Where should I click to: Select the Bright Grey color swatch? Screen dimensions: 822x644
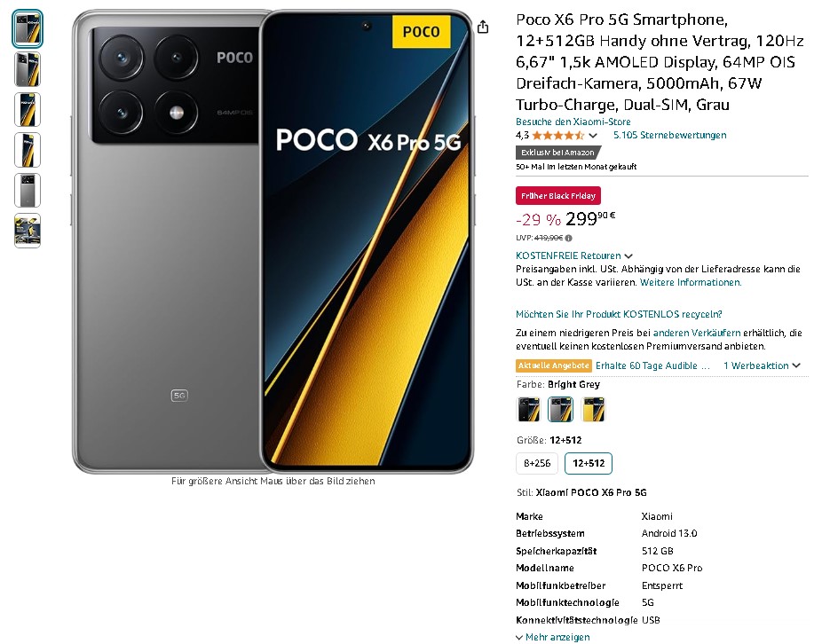(x=561, y=410)
